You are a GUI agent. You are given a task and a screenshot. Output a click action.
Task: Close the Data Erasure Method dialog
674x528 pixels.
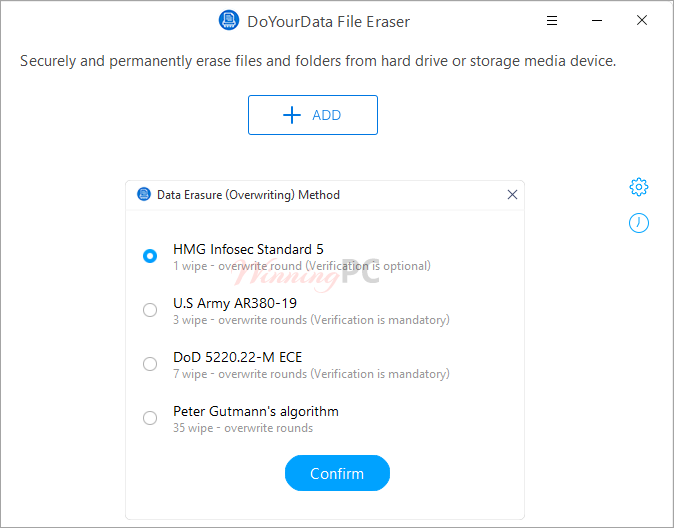point(512,195)
